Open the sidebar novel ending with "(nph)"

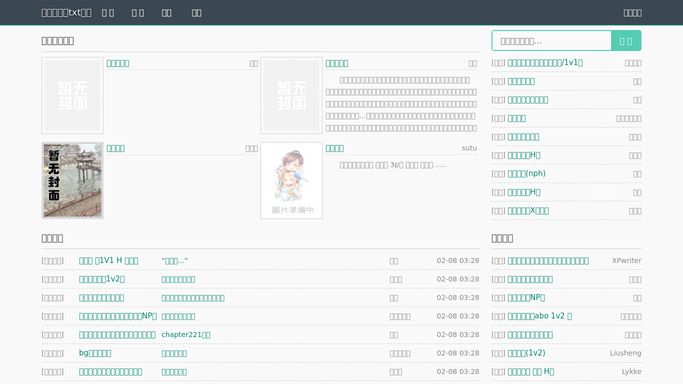526,174
